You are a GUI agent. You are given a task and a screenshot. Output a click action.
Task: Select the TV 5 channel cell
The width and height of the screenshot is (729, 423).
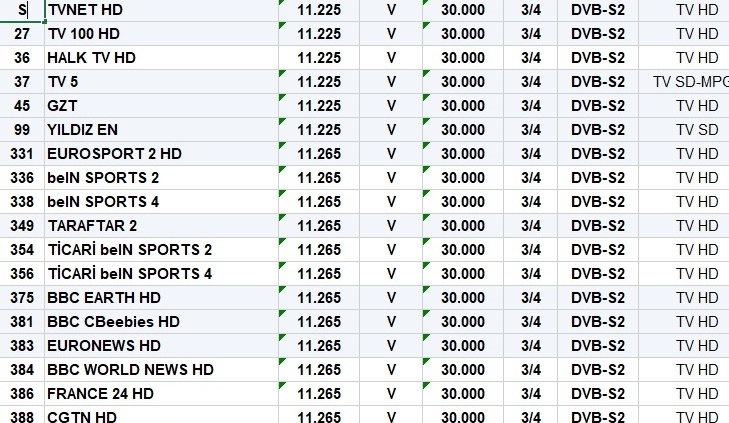tap(162, 82)
